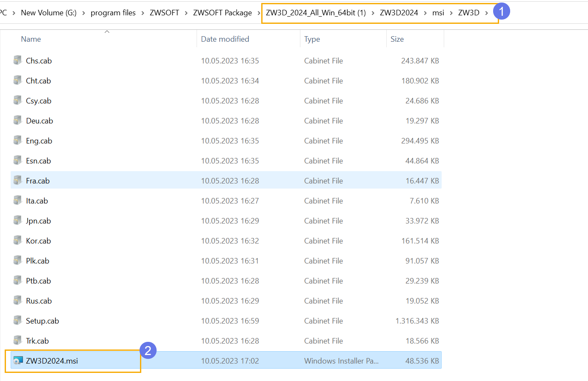This screenshot has width=588, height=381.
Task: Click the Windows Installer Pa... type cell
Action: [x=341, y=361]
